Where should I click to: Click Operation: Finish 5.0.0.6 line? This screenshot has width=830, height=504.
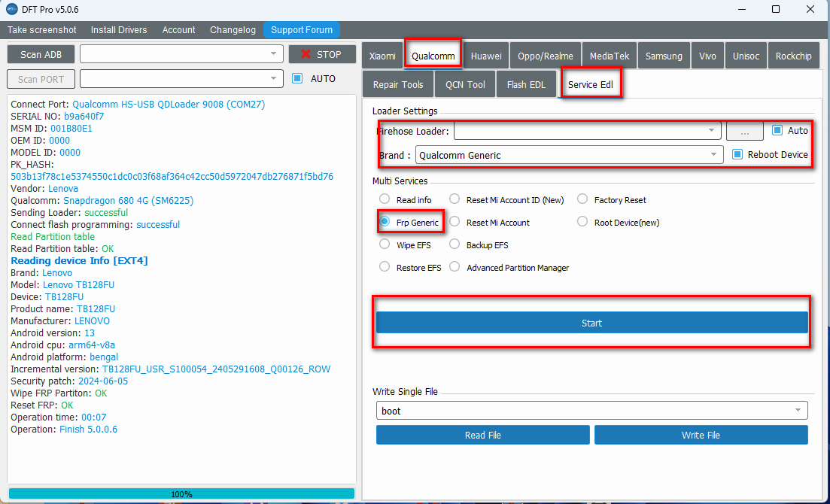[64, 430]
